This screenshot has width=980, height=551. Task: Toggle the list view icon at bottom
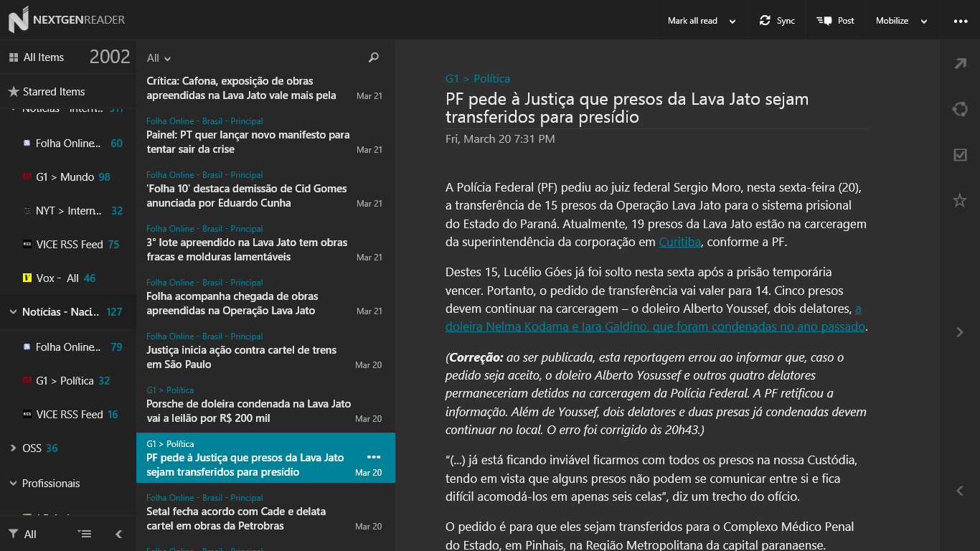[x=85, y=534]
